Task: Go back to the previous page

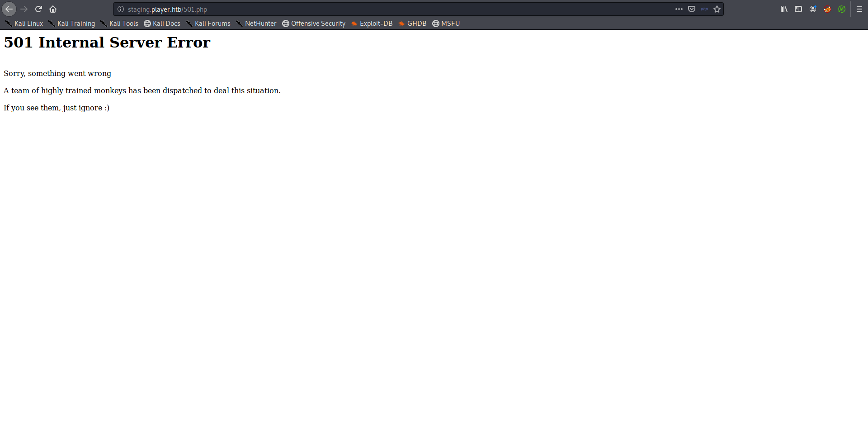Action: [x=9, y=9]
